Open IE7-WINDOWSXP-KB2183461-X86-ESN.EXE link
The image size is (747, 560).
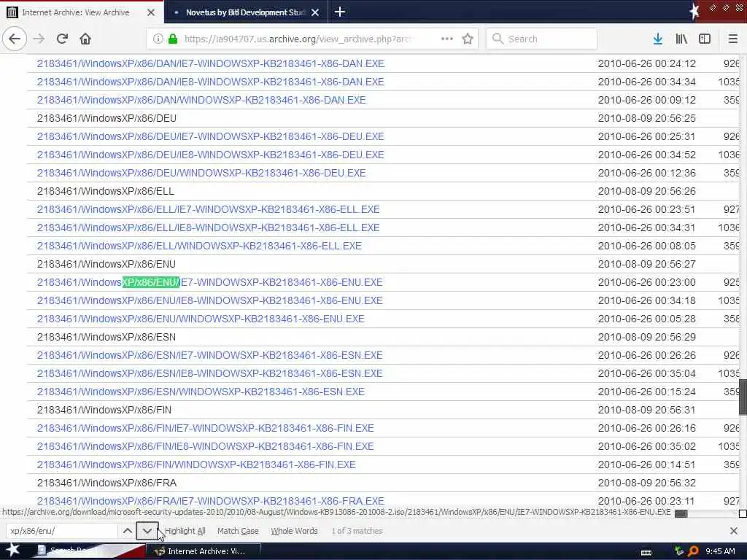click(x=209, y=355)
